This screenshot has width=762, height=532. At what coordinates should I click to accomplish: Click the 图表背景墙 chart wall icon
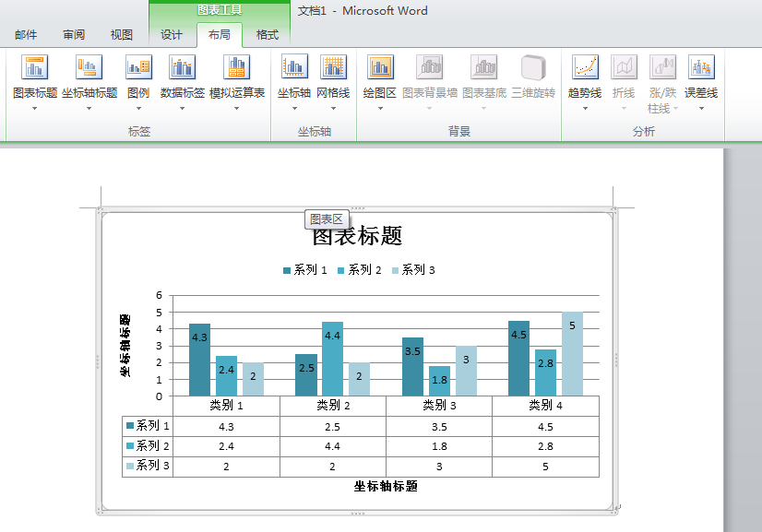(430, 66)
